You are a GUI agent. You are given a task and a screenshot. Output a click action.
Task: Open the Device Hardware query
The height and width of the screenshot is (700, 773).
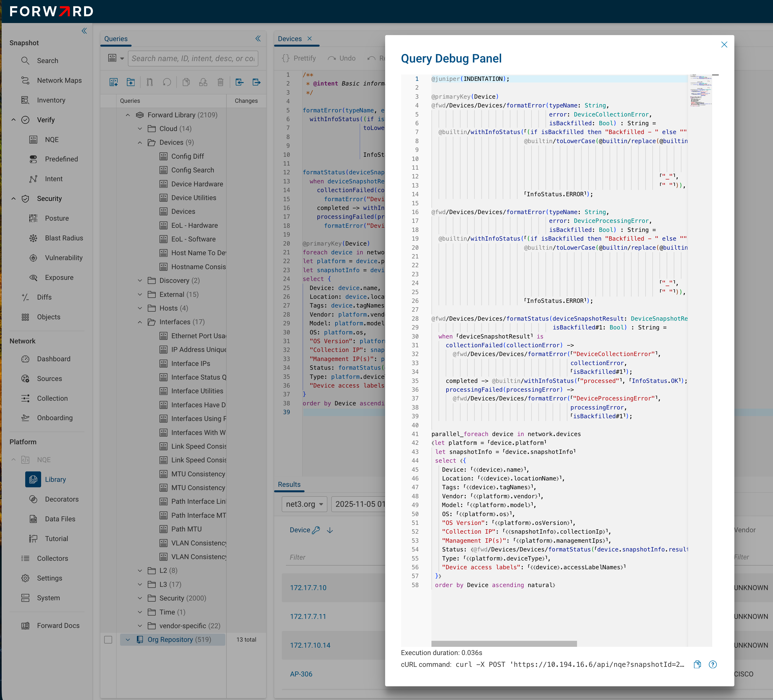click(197, 184)
